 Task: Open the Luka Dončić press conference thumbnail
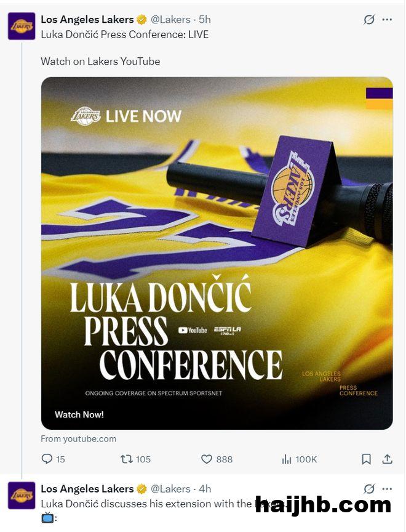(x=217, y=252)
